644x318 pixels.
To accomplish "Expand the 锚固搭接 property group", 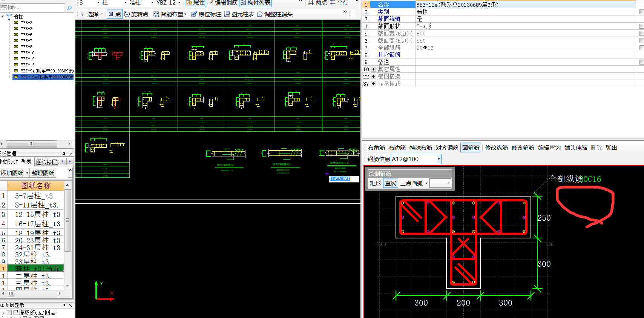I will [373, 77].
